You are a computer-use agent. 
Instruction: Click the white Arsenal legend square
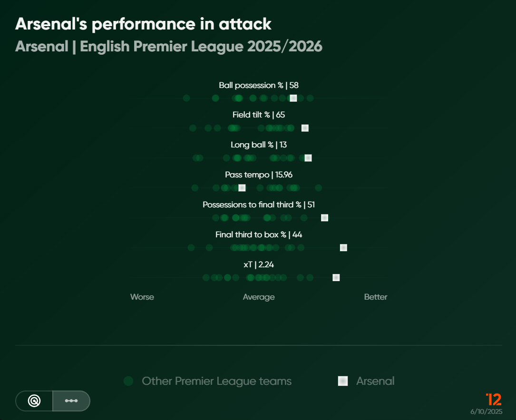(342, 381)
